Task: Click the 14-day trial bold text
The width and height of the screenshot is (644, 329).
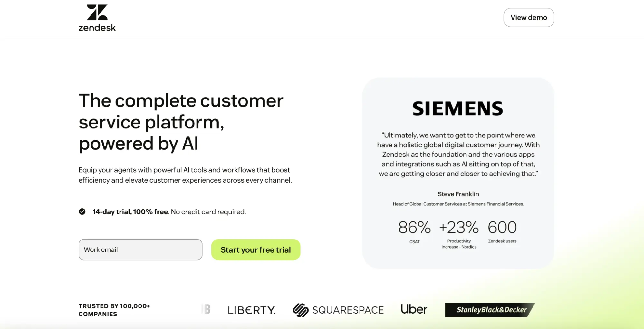Action: point(130,211)
